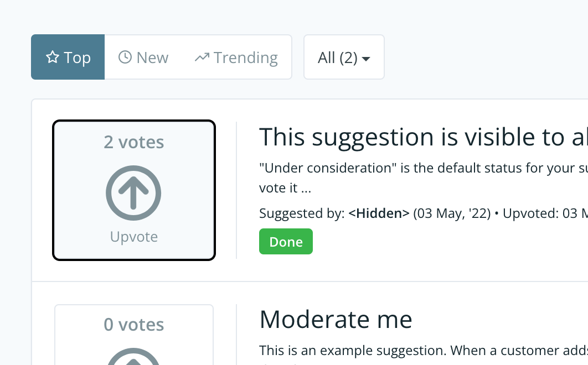Expand the status filter labeled All (2)
This screenshot has height=365, width=588.
(344, 57)
